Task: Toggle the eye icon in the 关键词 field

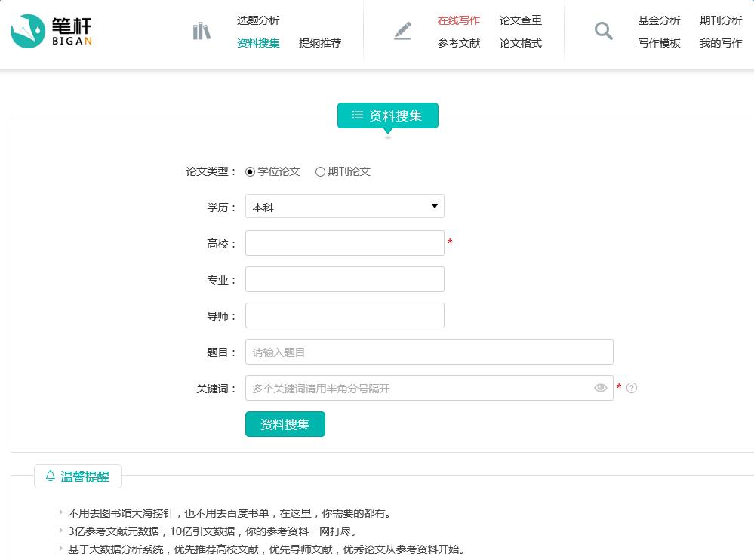Action: (601, 387)
